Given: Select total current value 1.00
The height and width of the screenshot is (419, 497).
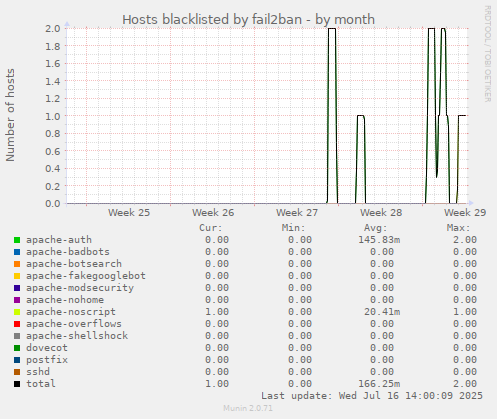Looking at the screenshot, I should click(217, 384).
